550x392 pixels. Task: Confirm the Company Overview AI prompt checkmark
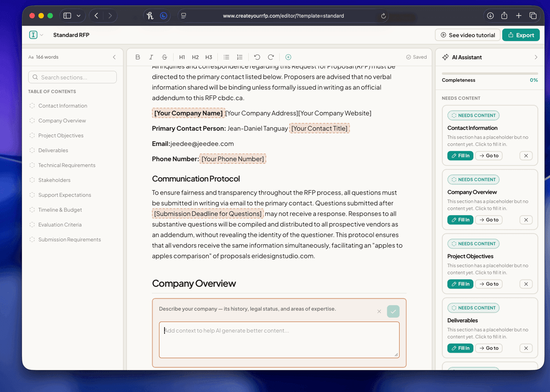393,311
